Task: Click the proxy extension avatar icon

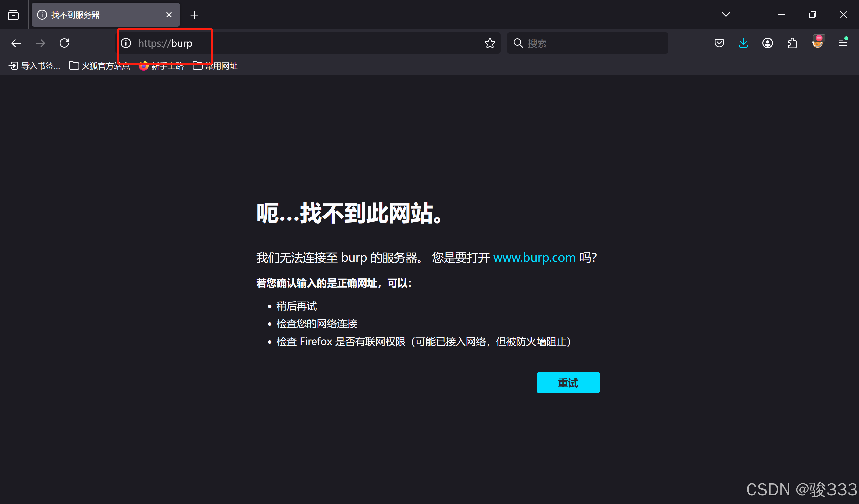Action: (818, 42)
